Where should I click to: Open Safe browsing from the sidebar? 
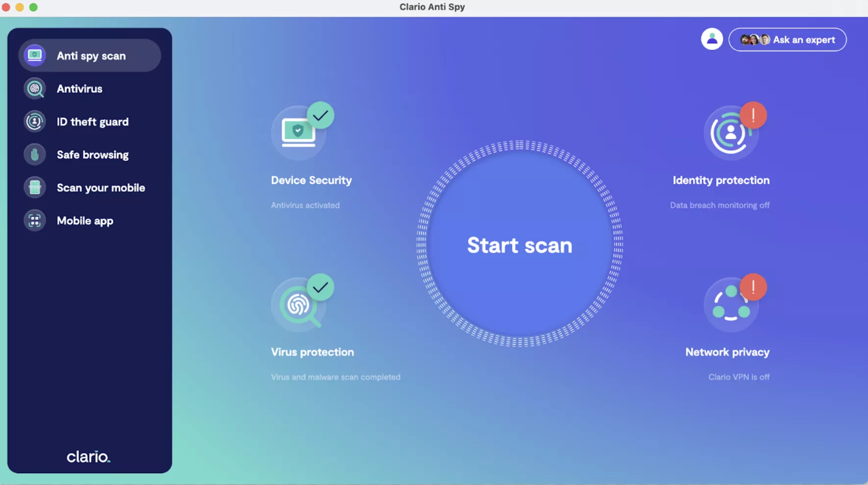[90, 155]
